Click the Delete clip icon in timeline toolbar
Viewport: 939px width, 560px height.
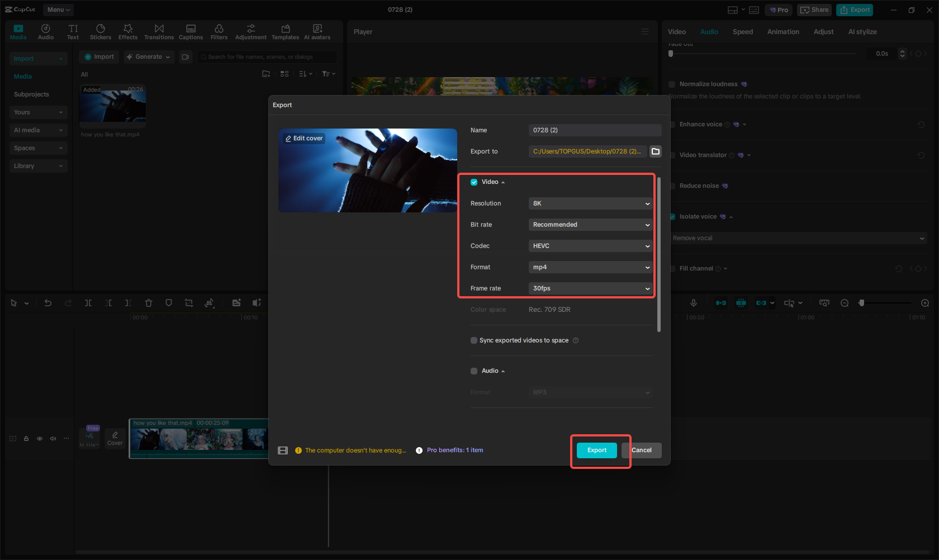(149, 302)
